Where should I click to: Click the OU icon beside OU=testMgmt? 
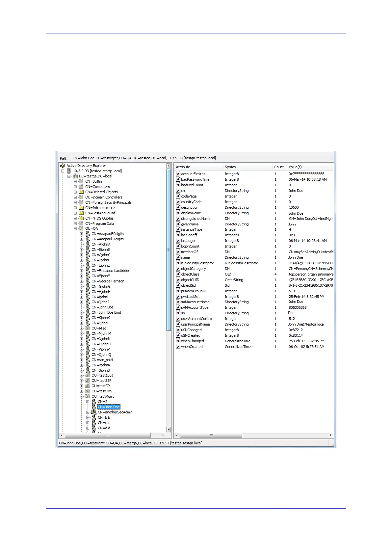88,396
